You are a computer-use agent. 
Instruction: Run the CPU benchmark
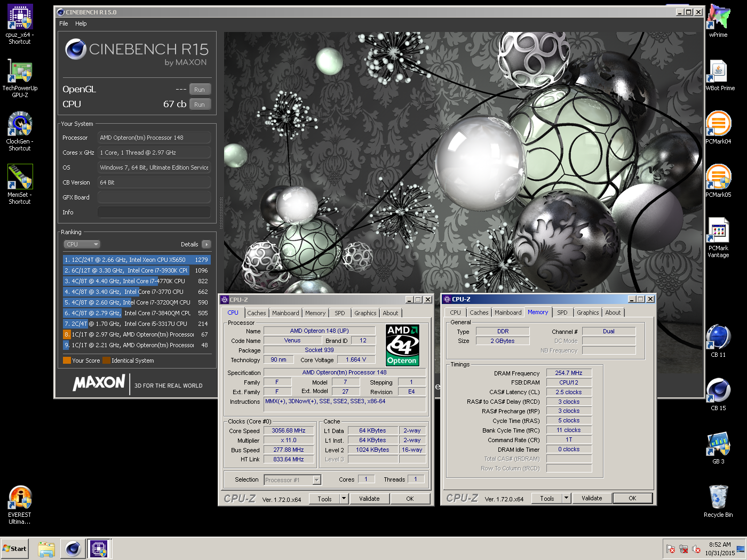[200, 105]
